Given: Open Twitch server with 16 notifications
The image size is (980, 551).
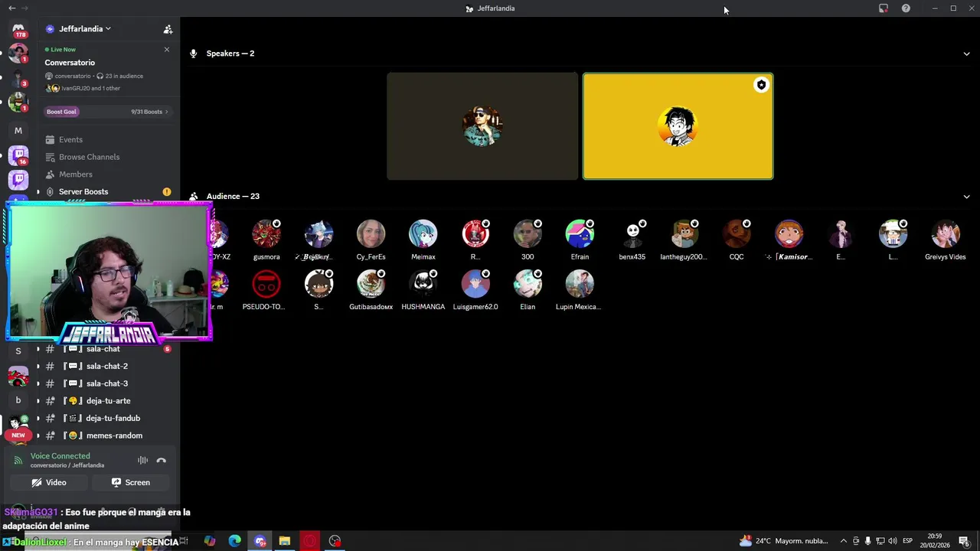Looking at the screenshot, I should pos(18,155).
